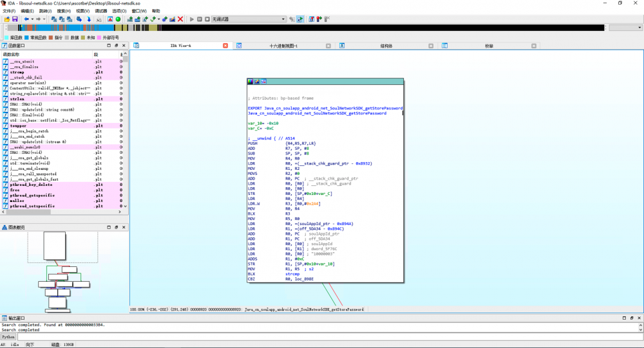
Task: Float the 函数窗口 panel
Action: [x=116, y=46]
